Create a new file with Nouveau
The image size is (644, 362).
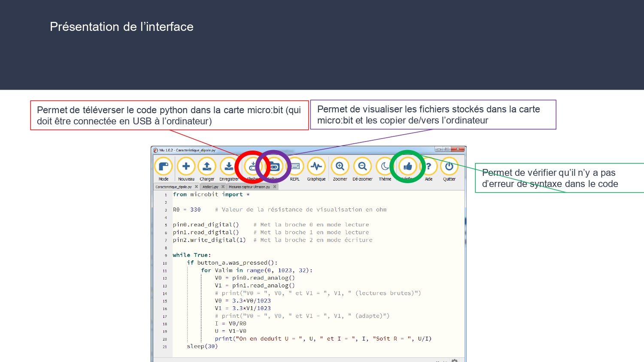186,167
